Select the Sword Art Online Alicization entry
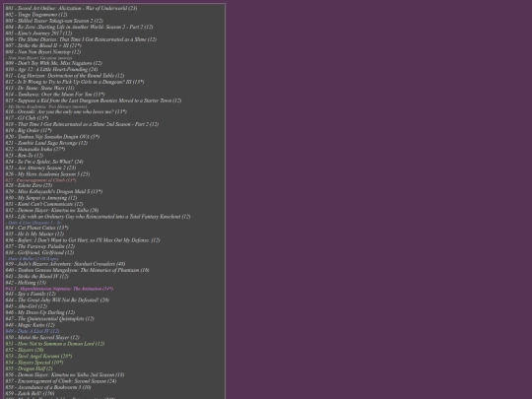Screen dimensions: 532x399 tap(71, 8)
